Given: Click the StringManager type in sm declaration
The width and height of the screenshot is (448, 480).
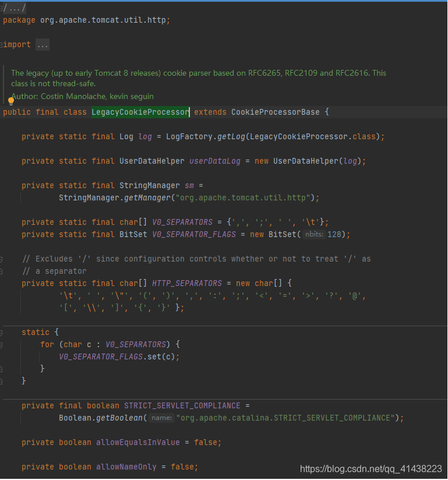Looking at the screenshot, I should (150, 185).
